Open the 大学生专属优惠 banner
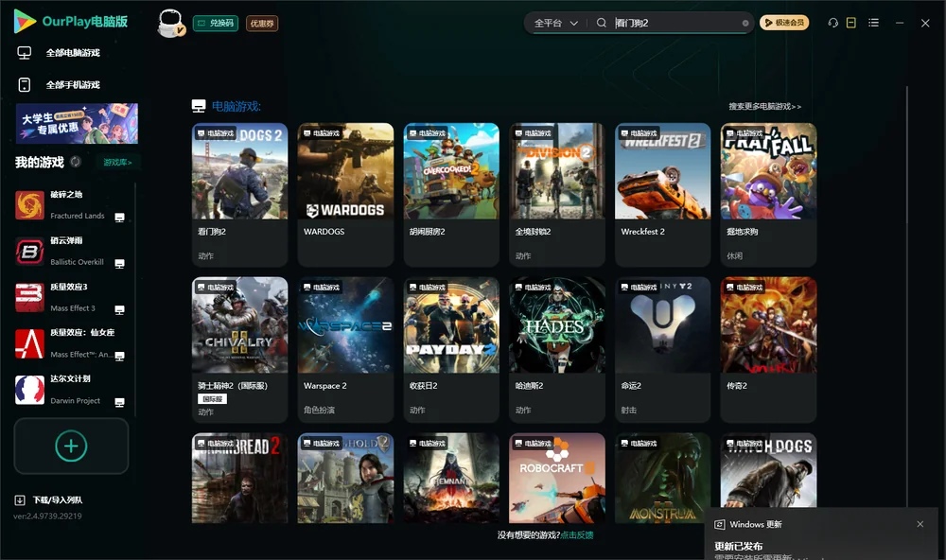The height and width of the screenshot is (560, 946). point(78,123)
